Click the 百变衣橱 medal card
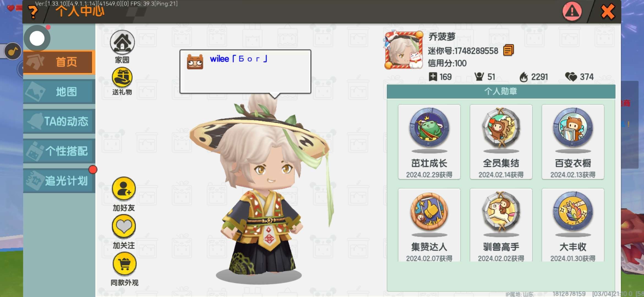Image resolution: width=644 pixels, height=297 pixels. (x=573, y=142)
